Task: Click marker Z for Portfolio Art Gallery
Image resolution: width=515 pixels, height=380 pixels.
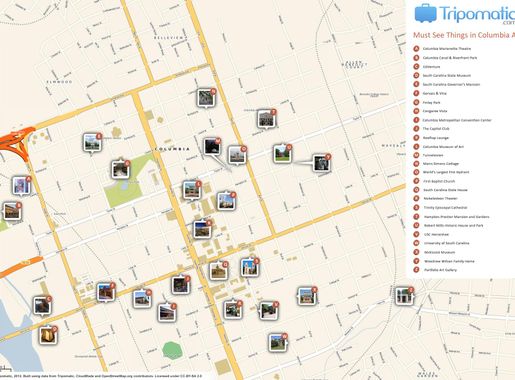Action: pos(405,296)
